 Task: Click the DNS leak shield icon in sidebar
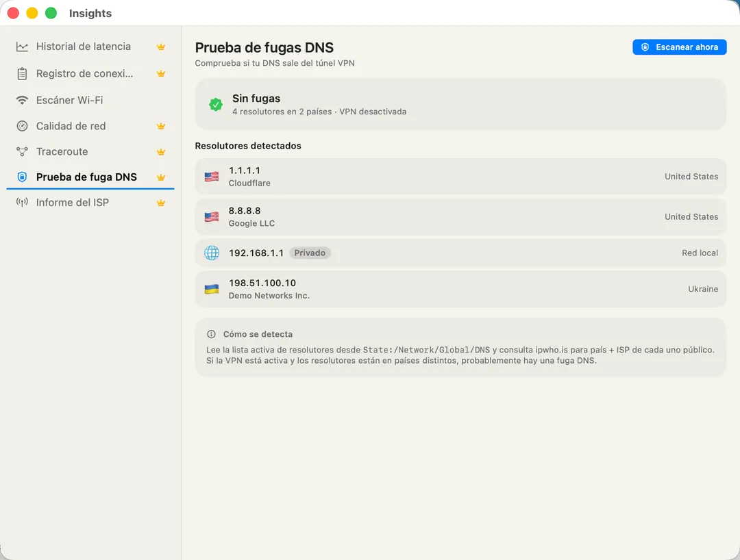pyautogui.click(x=22, y=177)
